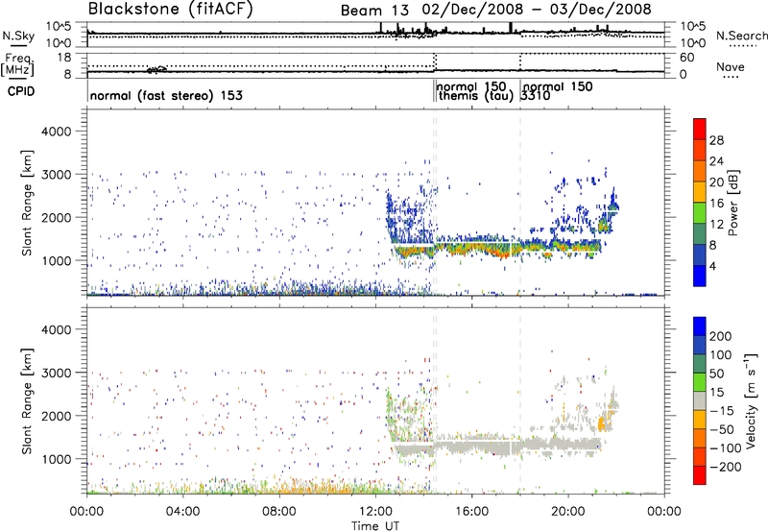Screen dimensions: 768x532
Task: Click 'Slant Range [km]' label of velocity panel
Action: [x=27, y=400]
